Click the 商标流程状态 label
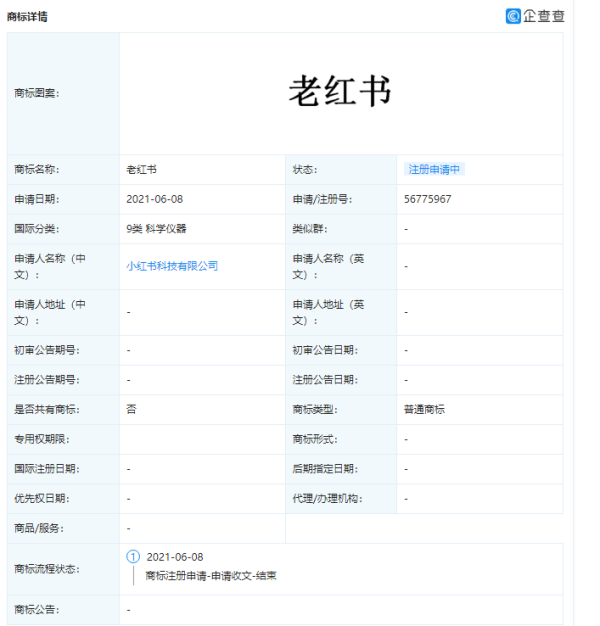600x626 pixels. [47, 569]
